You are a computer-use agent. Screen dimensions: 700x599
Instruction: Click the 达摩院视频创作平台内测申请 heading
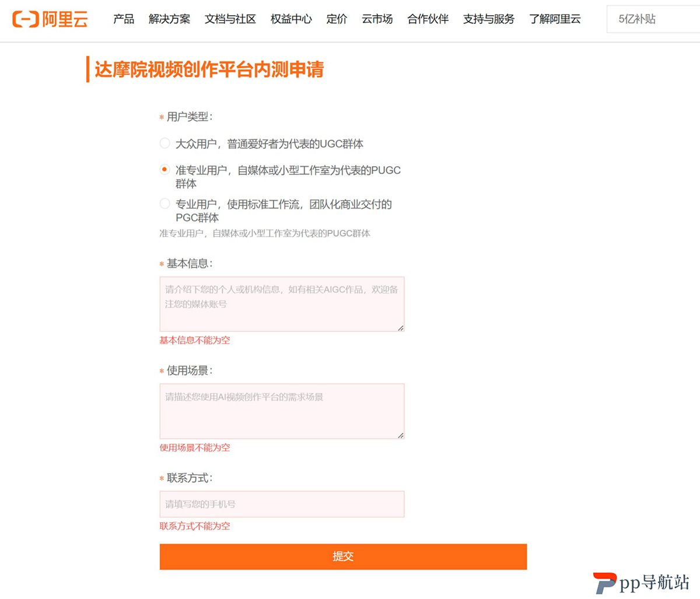click(209, 69)
